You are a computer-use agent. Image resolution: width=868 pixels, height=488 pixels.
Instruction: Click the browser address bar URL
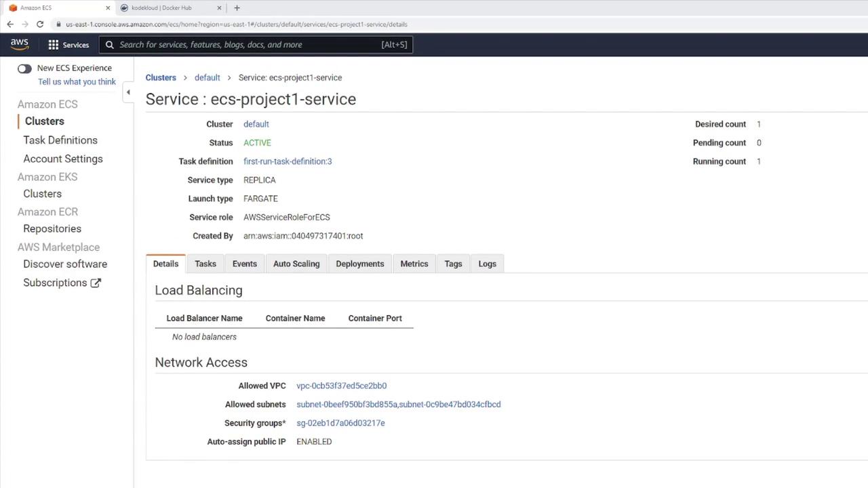(x=237, y=24)
